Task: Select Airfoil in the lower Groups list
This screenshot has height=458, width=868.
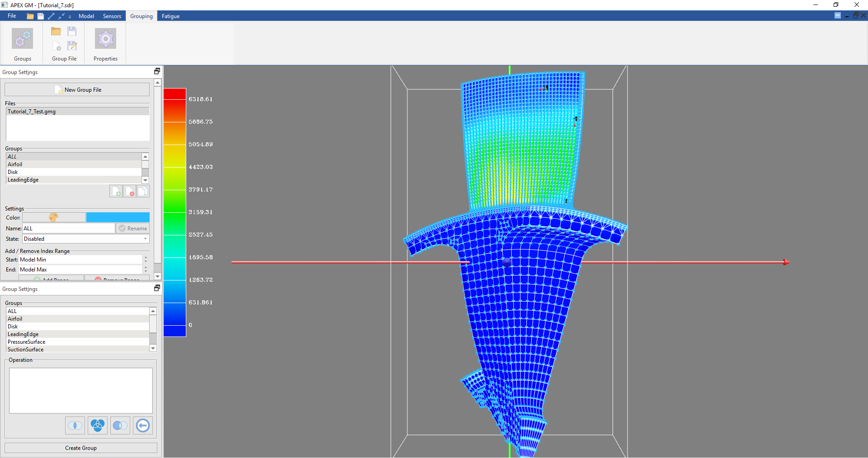Action: tap(78, 319)
